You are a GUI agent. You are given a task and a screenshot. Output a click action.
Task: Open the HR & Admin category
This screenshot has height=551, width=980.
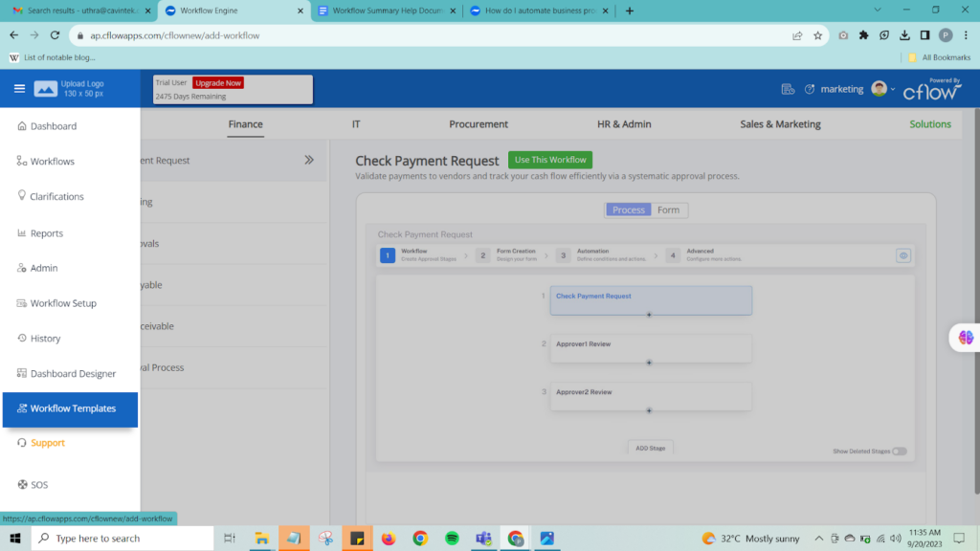click(x=622, y=123)
